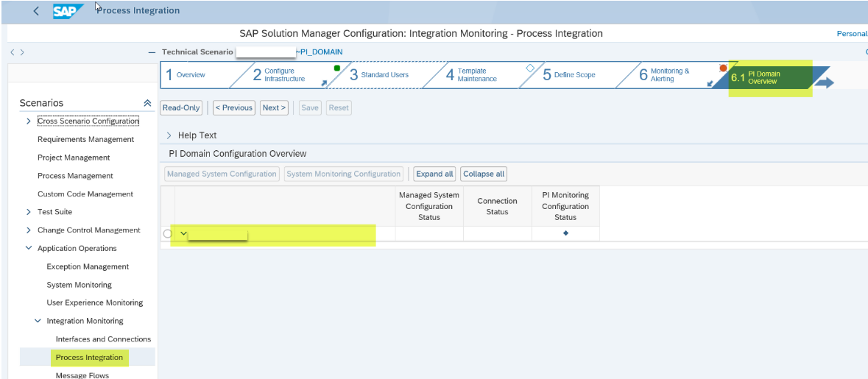Open Interfaces and Connections item
This screenshot has width=868, height=379.
coord(104,339)
